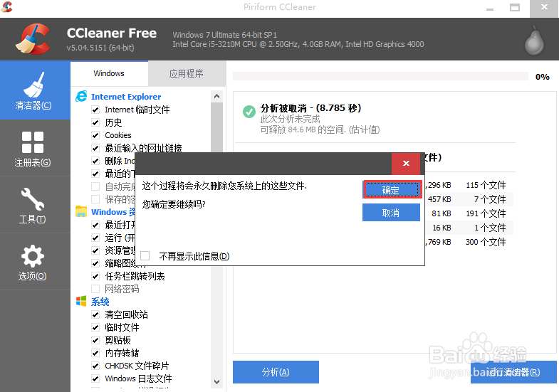
Task: Click the CCleaner logo in the header
Action: [x=33, y=39]
